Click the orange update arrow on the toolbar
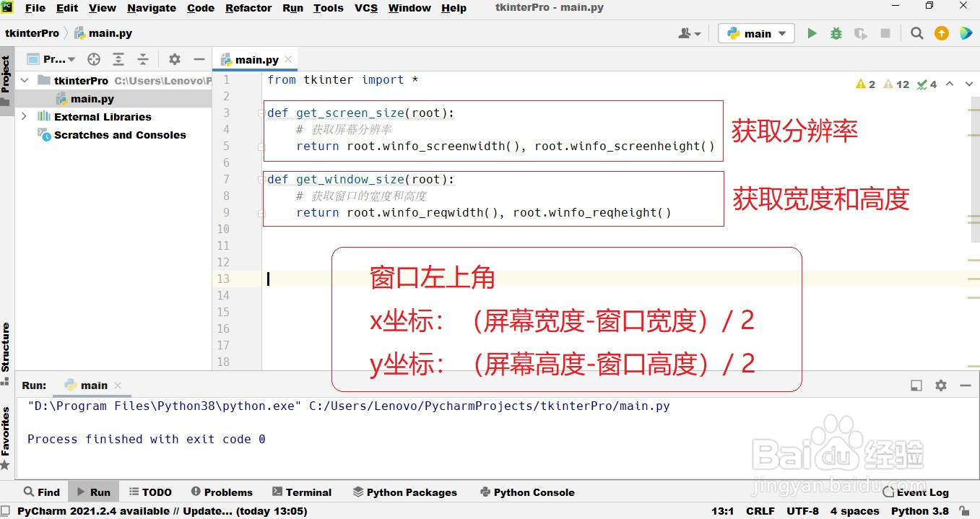Image resolution: width=980 pixels, height=519 pixels. pos(940,32)
